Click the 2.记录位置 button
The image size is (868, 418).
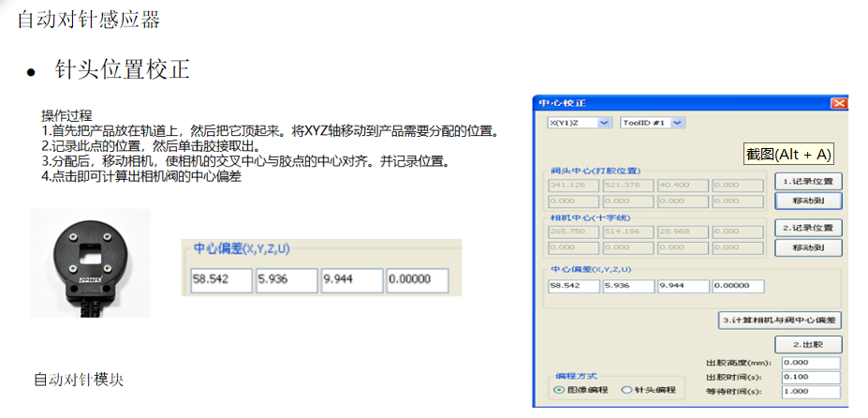coord(808,228)
